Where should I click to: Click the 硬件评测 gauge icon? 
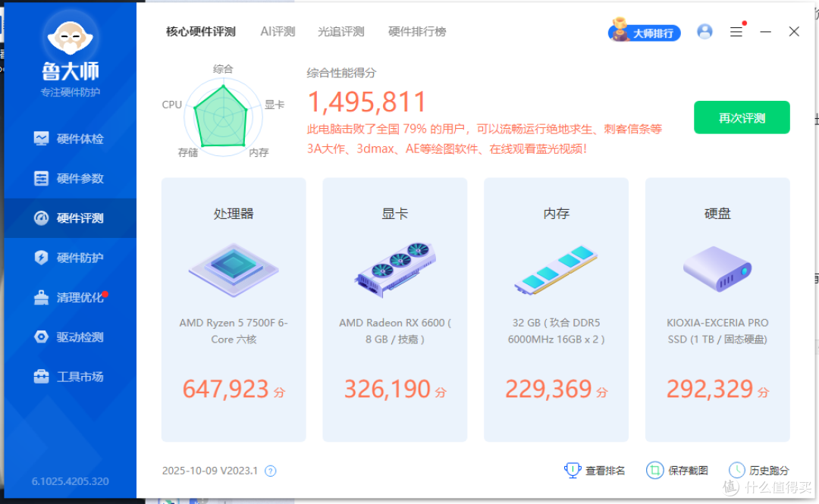point(41,218)
